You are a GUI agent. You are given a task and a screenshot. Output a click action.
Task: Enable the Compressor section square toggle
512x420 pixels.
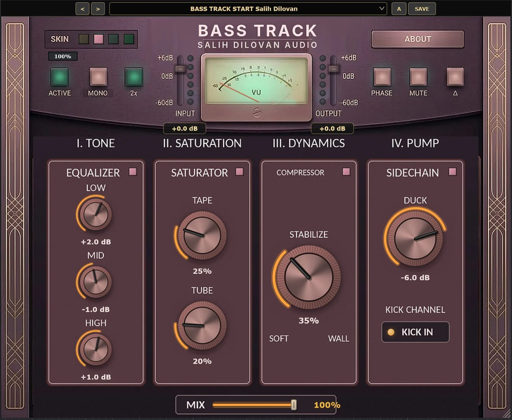(346, 172)
